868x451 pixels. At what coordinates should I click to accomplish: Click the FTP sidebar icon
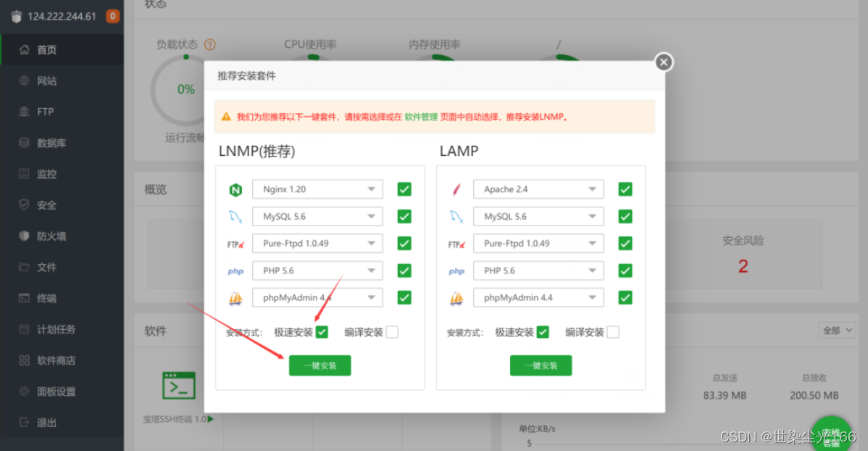pos(24,112)
